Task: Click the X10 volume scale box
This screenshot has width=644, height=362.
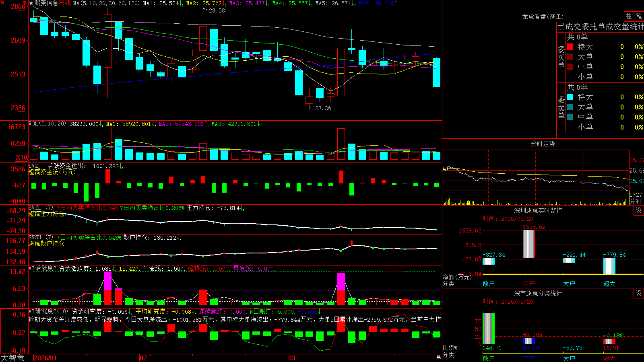Action: click(21, 157)
